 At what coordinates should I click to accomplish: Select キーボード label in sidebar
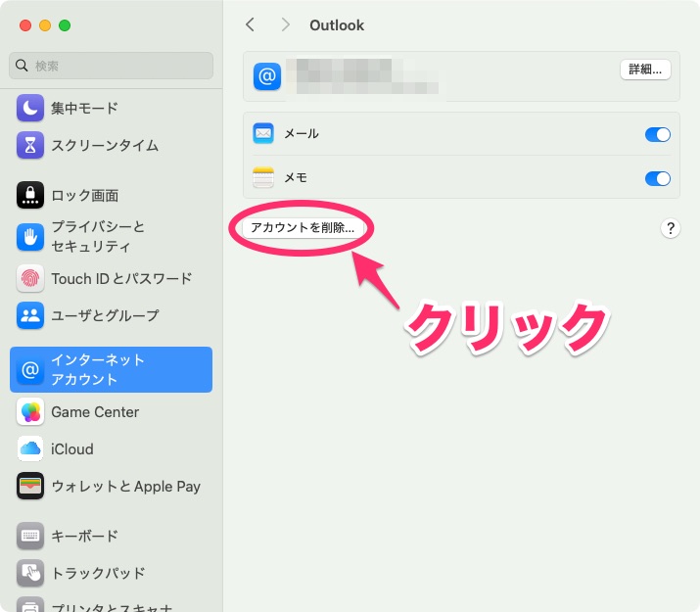tap(84, 536)
